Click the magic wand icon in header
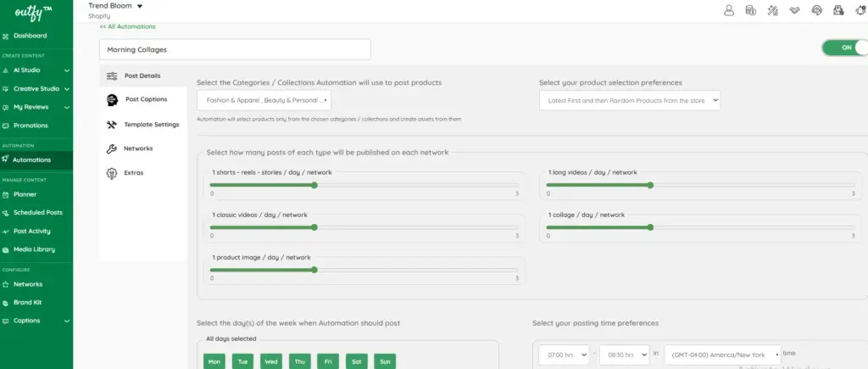This screenshot has width=868, height=369. pos(773,10)
